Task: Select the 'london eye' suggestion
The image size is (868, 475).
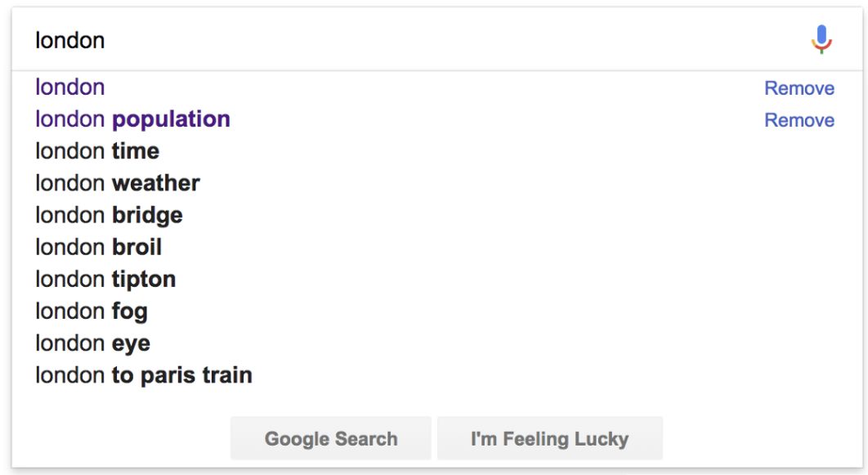Action: click(x=92, y=343)
